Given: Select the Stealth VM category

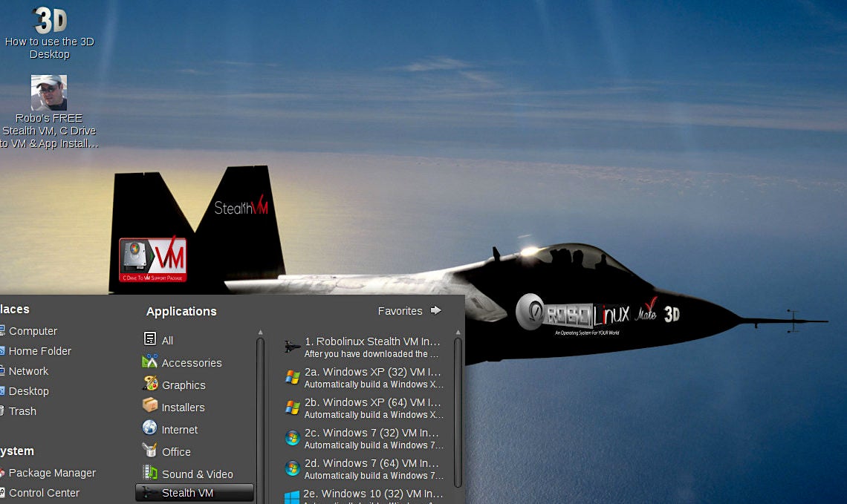Looking at the screenshot, I should point(195,493).
